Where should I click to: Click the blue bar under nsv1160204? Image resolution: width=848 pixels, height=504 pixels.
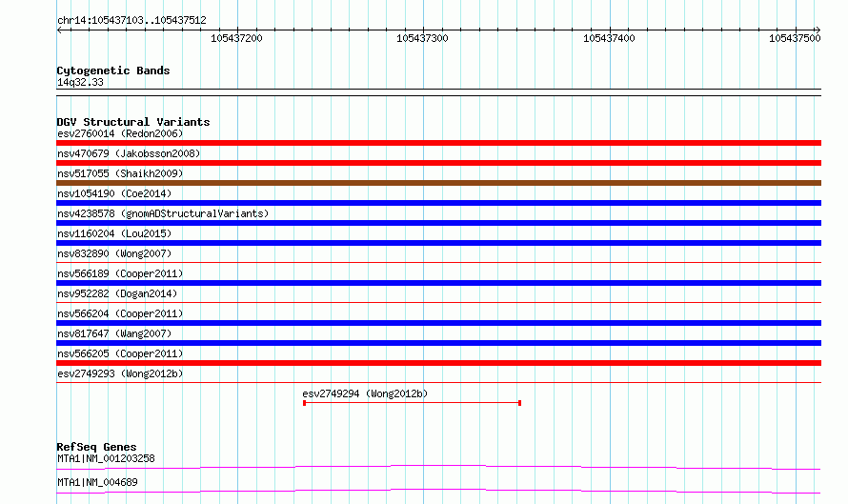[x=438, y=243]
